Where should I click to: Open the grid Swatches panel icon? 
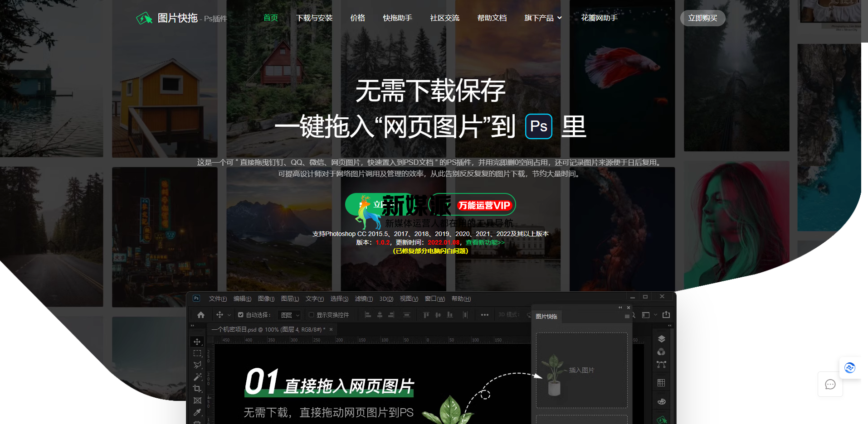point(661,383)
